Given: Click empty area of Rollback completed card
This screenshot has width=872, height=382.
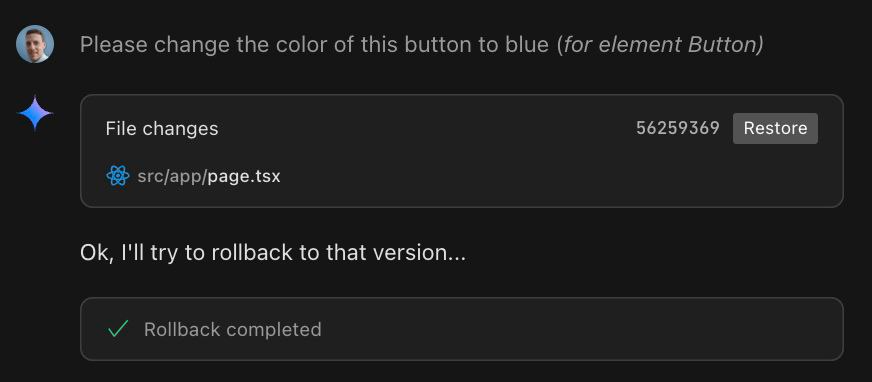Looking at the screenshot, I should click(556, 329).
